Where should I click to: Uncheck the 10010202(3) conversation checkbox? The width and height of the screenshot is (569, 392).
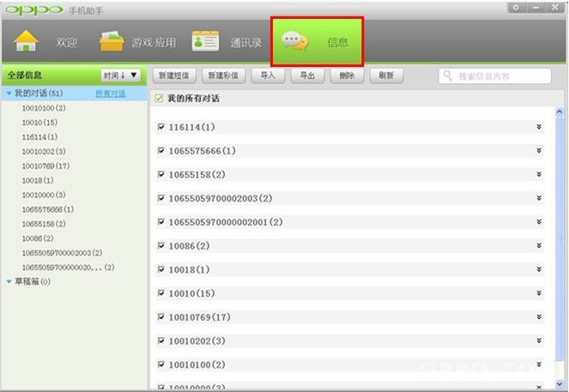(x=161, y=341)
